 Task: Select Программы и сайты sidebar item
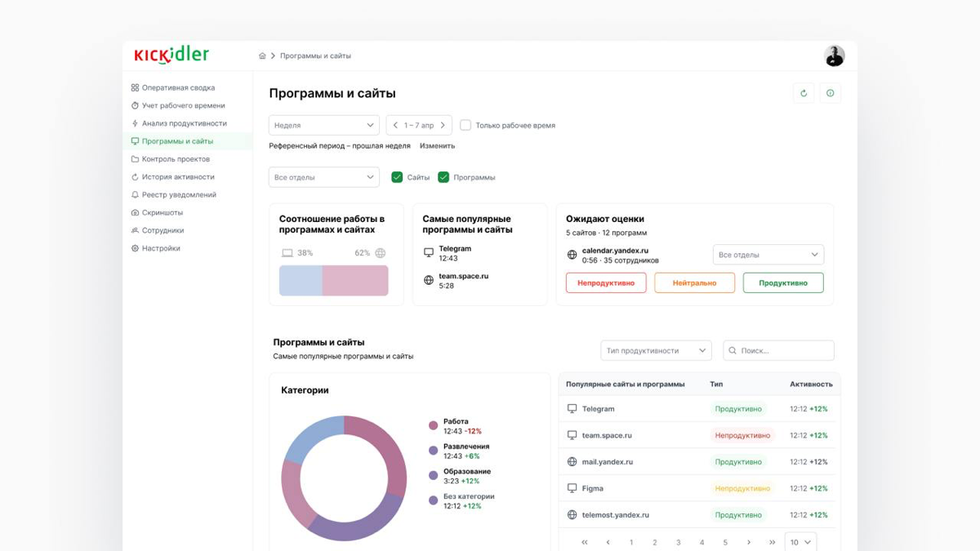coord(187,141)
